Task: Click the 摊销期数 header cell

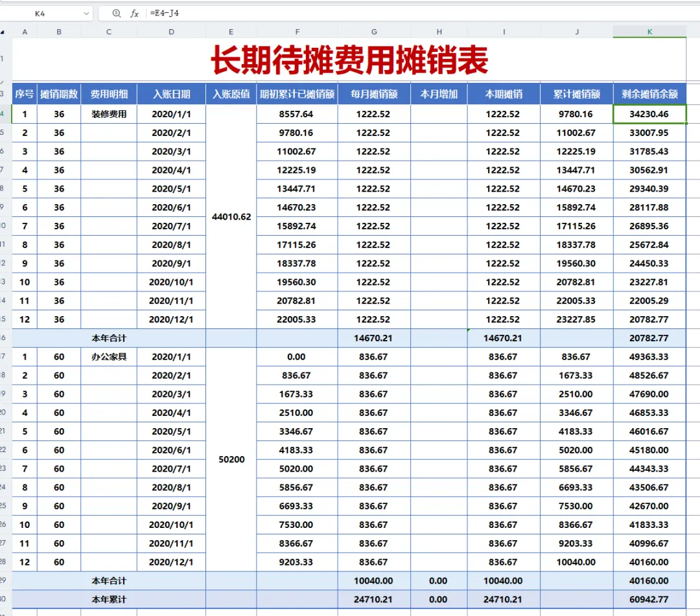Action: click(59, 94)
